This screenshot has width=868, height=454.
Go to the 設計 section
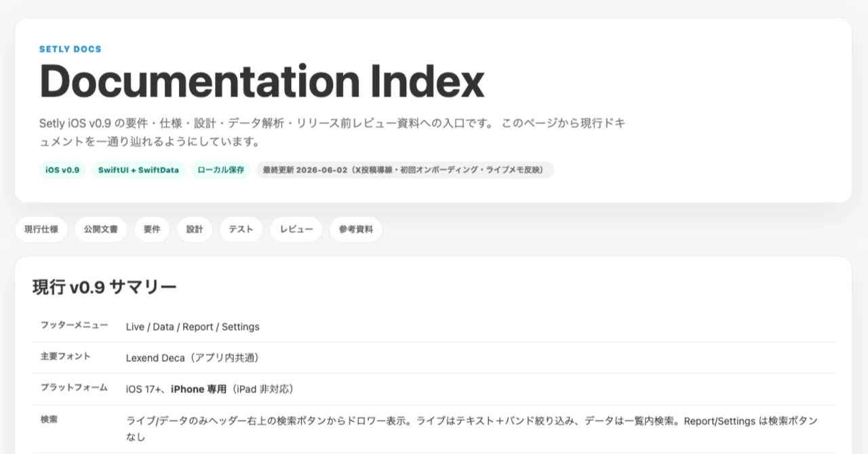coord(195,230)
